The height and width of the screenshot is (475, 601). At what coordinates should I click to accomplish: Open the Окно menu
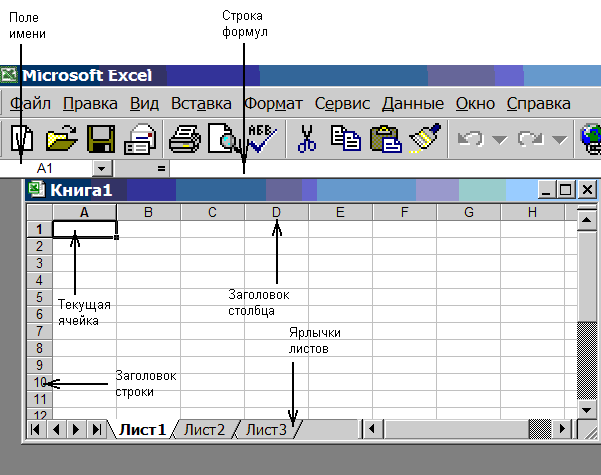475,104
